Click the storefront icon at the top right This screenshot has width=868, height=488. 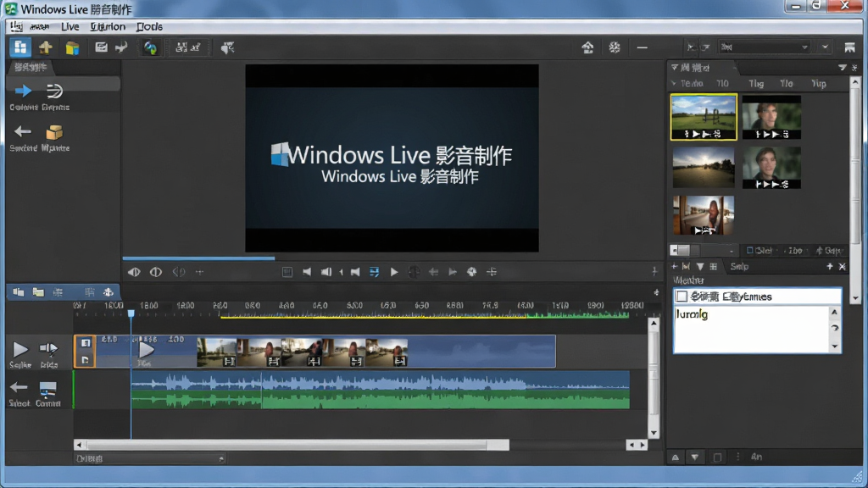pyautogui.click(x=849, y=47)
